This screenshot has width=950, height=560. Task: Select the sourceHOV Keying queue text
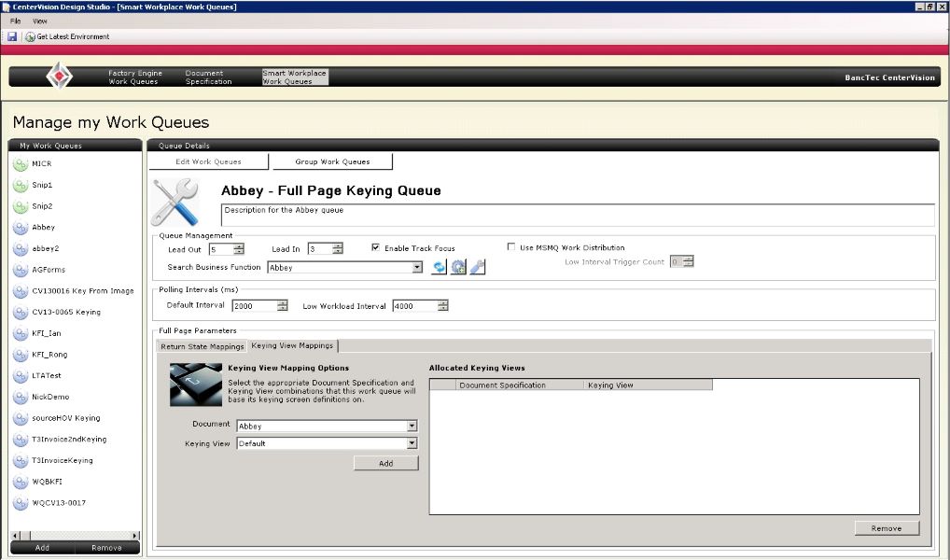point(66,418)
